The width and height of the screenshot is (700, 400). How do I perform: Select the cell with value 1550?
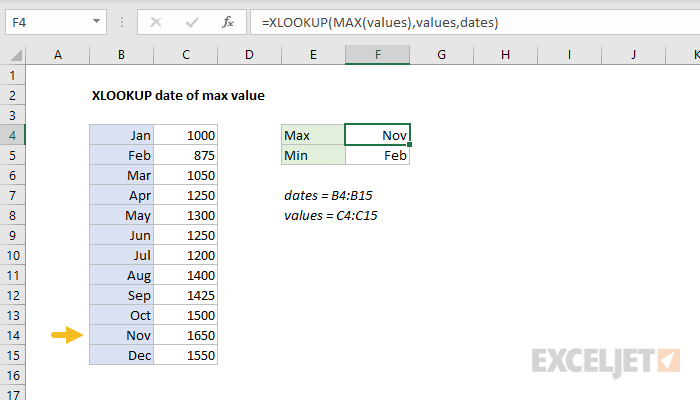coord(186,355)
